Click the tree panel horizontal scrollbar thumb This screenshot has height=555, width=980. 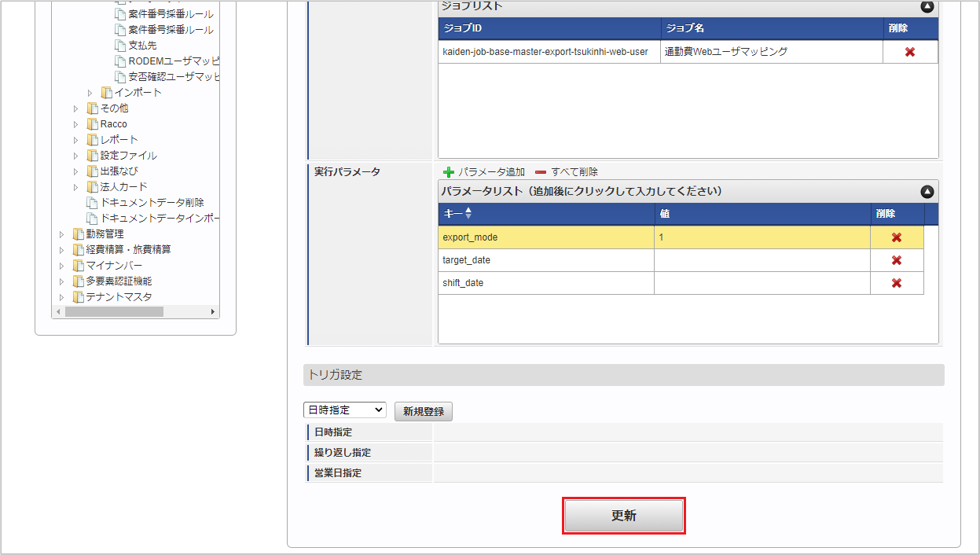(114, 312)
